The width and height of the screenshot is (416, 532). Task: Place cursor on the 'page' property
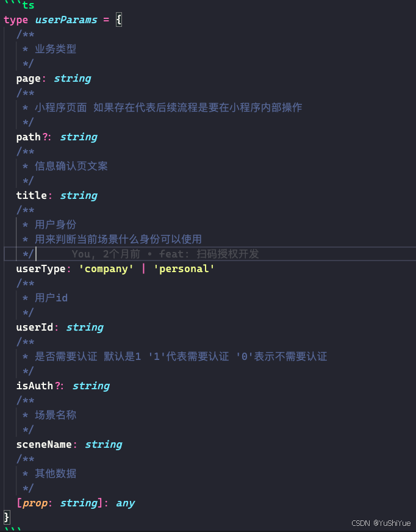click(29, 79)
